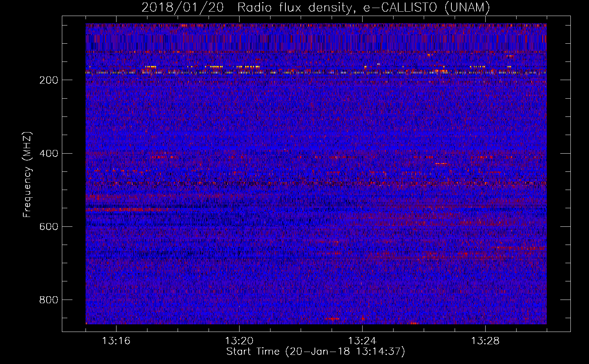The height and width of the screenshot is (364, 589).
Task: Click the 13:20 time tick label
Action: click(x=239, y=341)
